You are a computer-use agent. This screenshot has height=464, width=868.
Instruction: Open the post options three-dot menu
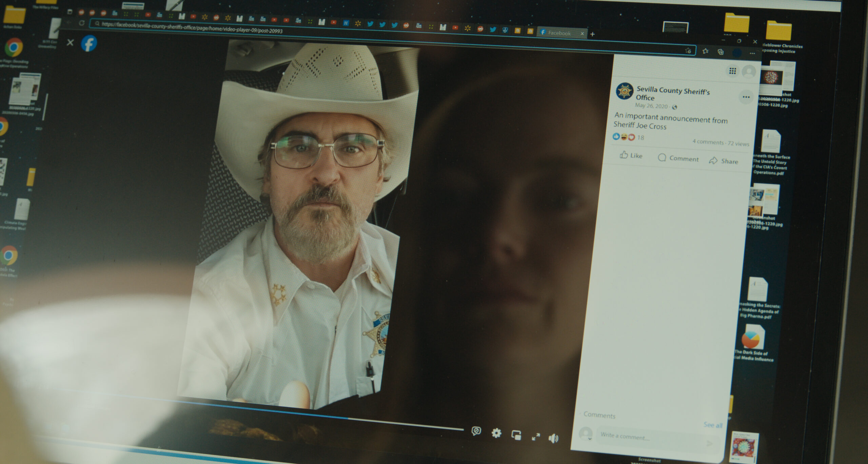coord(746,97)
